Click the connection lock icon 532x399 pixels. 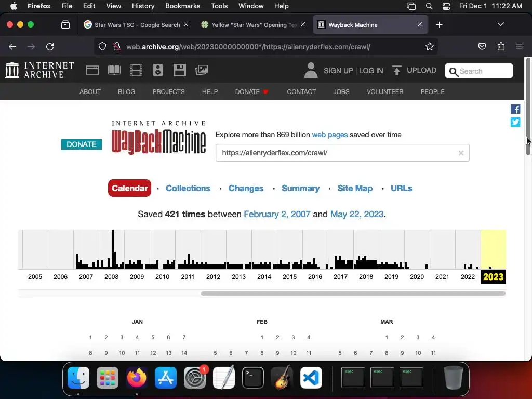tap(117, 46)
